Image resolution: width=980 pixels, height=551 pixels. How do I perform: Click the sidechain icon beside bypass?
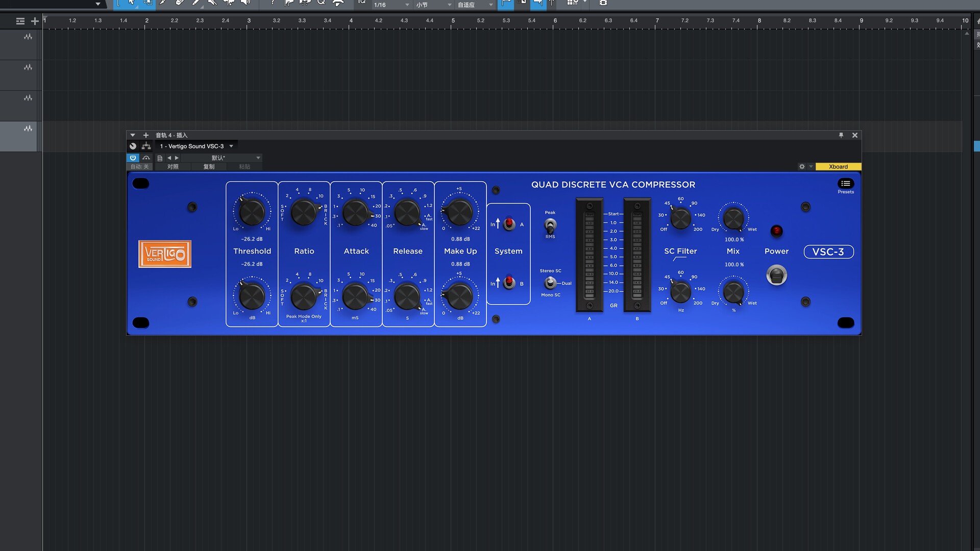146,158
